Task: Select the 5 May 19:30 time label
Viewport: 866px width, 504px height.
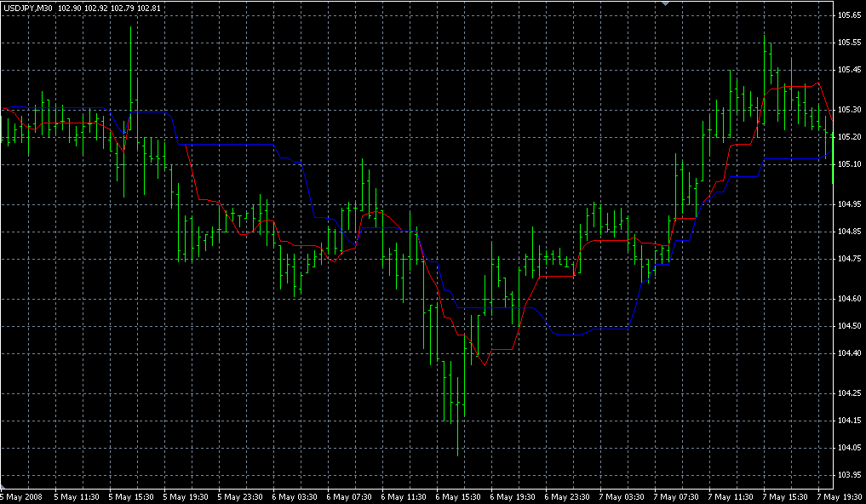Action: (x=186, y=496)
